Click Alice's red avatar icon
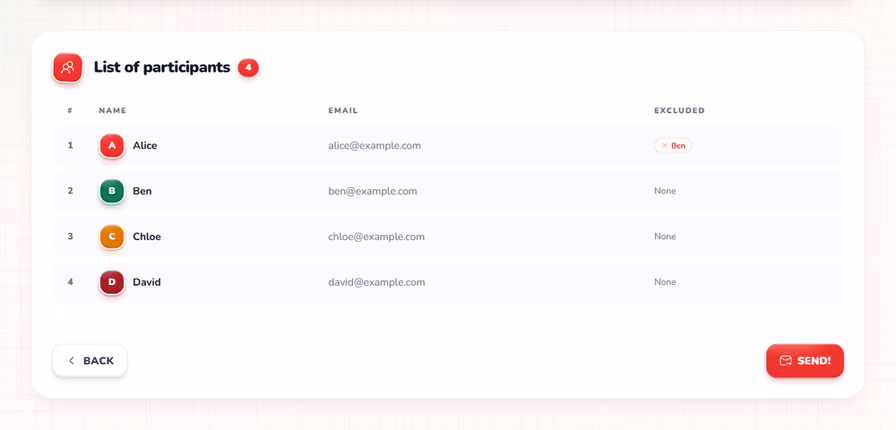The width and height of the screenshot is (896, 430). [112, 146]
